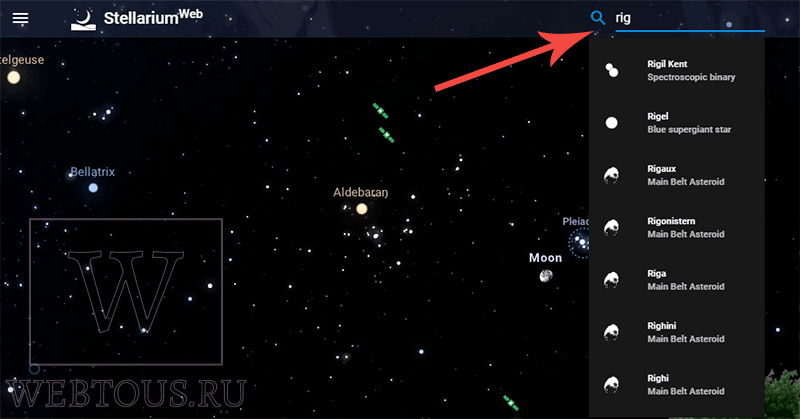The image size is (800, 419).
Task: Click the Bellatrix star
Action: (93, 188)
